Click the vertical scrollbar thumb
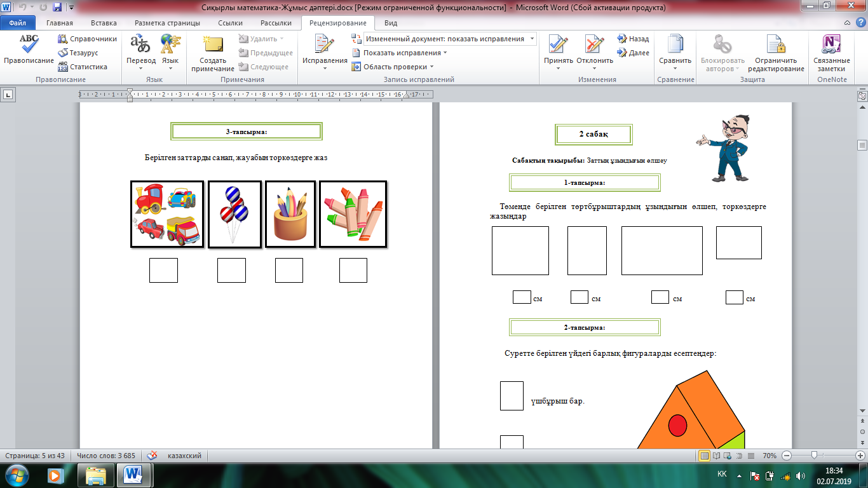The image size is (868, 488). 862,146
